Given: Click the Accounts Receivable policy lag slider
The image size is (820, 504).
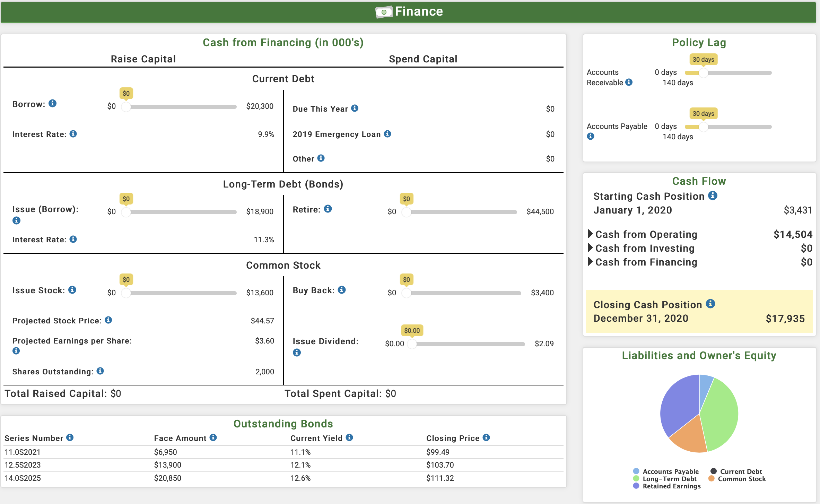Looking at the screenshot, I should 703,73.
